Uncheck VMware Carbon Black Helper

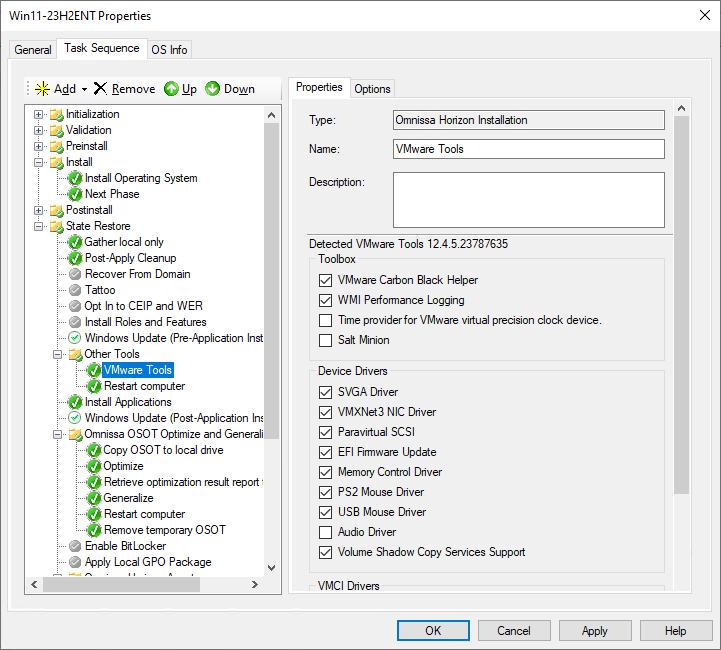(x=325, y=280)
